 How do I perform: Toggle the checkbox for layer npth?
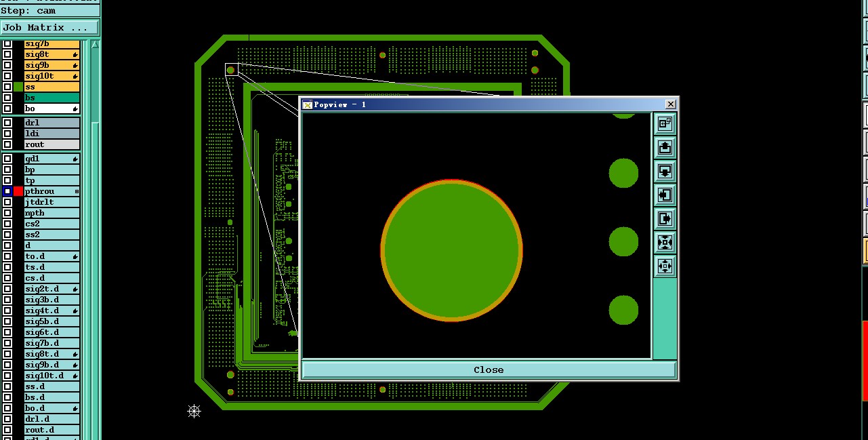[7, 213]
